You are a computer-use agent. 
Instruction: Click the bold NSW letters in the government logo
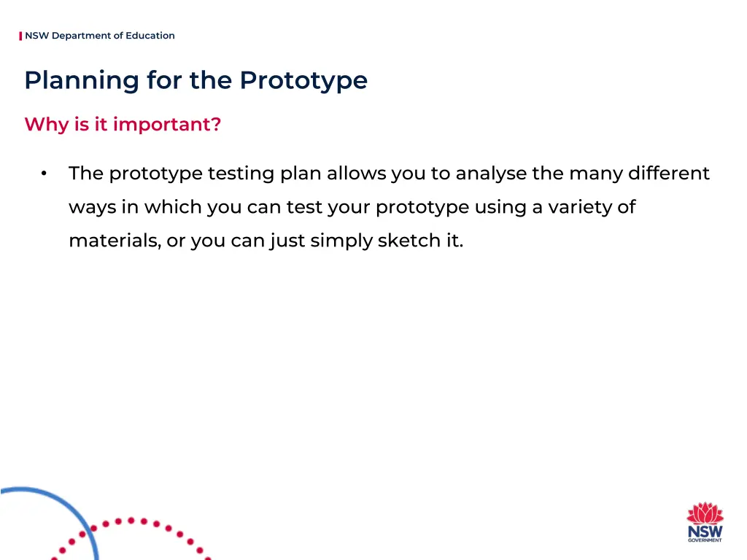coord(705,532)
